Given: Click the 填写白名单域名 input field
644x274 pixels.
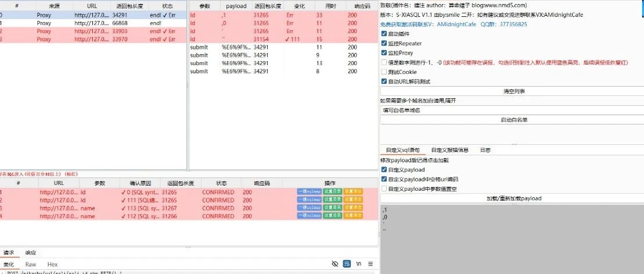Looking at the screenshot, I should (512, 111).
